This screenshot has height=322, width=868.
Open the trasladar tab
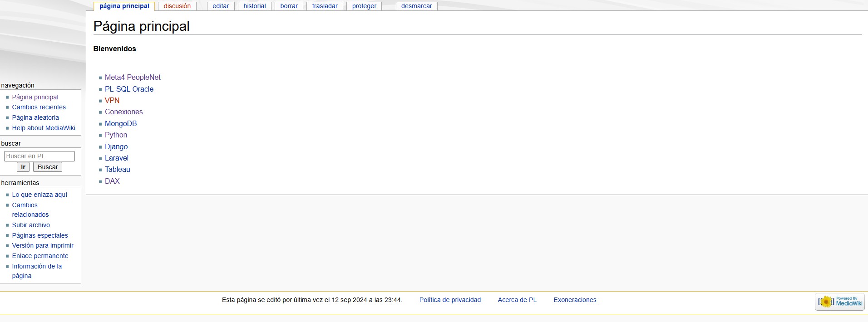point(325,6)
